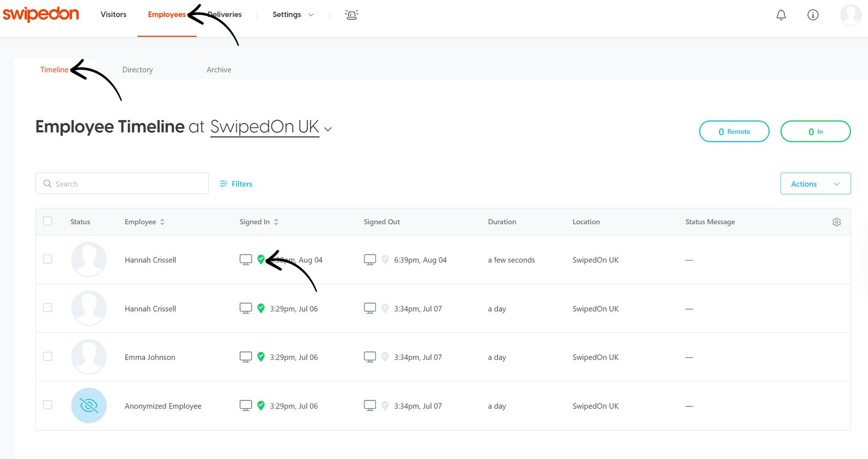Image resolution: width=868 pixels, height=459 pixels.
Task: Click the anonymized employee eye-slash avatar
Action: coord(89,405)
